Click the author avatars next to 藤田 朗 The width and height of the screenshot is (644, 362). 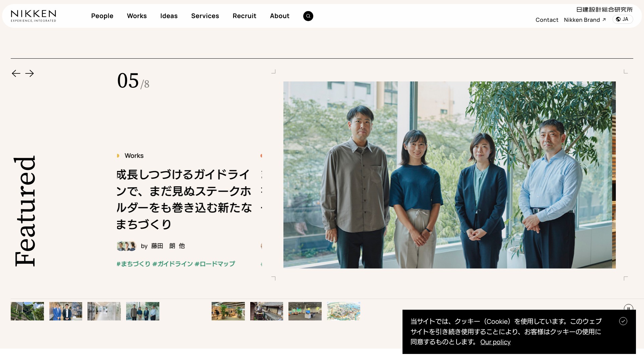(126, 246)
